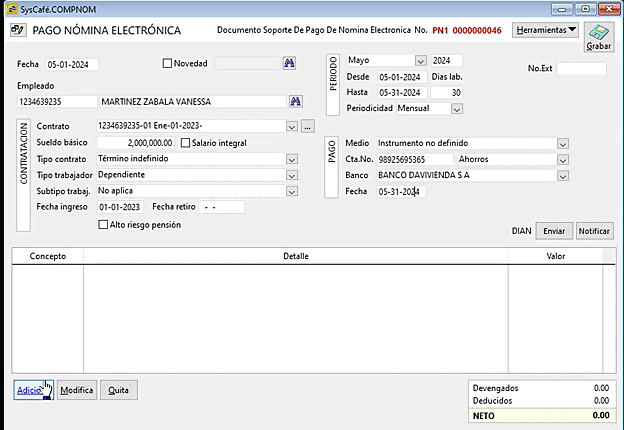Expand the Ahorros account type dropdown
The image size is (624, 430).
pyautogui.click(x=563, y=160)
